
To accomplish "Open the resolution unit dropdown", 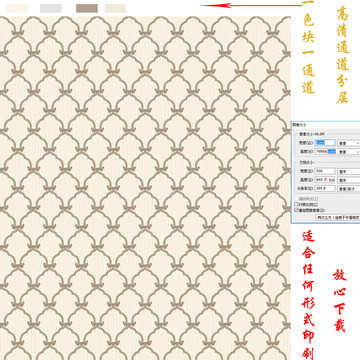I will (349, 188).
